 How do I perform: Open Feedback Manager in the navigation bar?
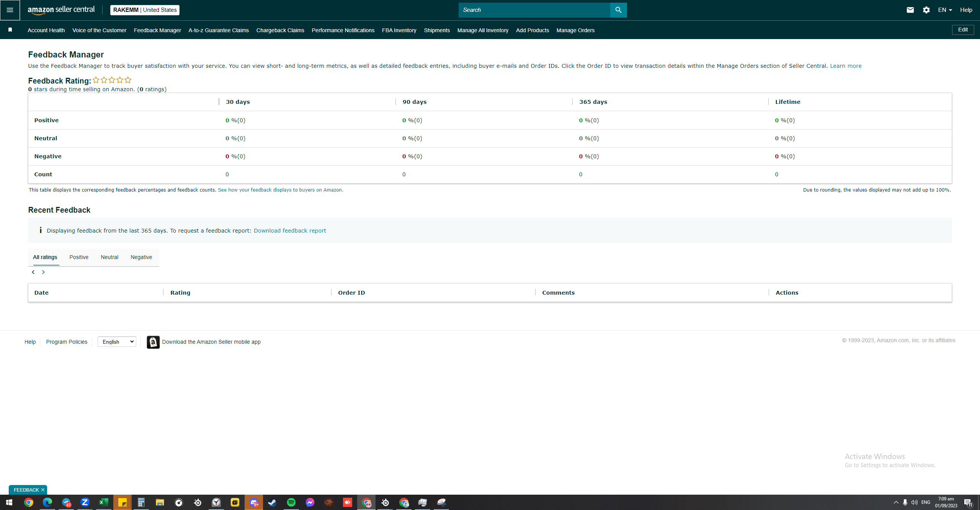click(x=157, y=30)
